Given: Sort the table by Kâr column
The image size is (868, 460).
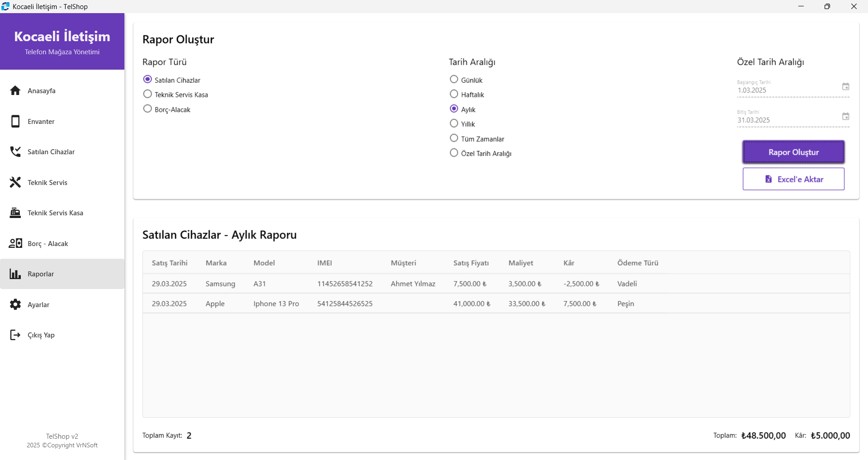Looking at the screenshot, I should [x=569, y=263].
